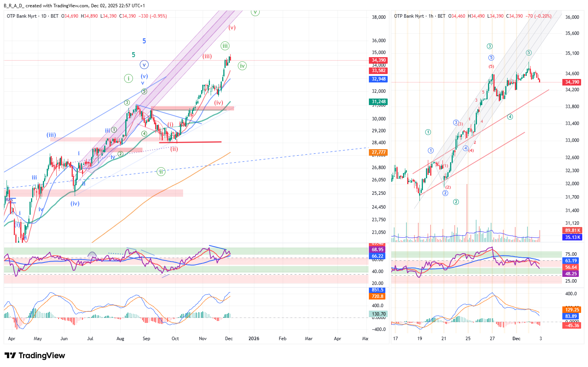Select the green circled iii wave label on daily chart
588x367 pixels.
click(225, 46)
